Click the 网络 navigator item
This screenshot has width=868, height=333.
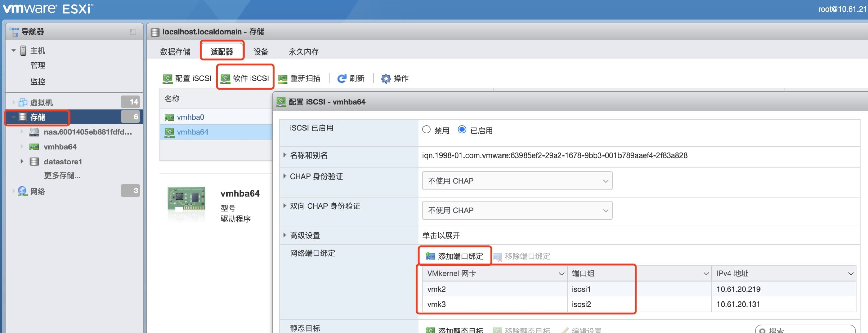[38, 191]
